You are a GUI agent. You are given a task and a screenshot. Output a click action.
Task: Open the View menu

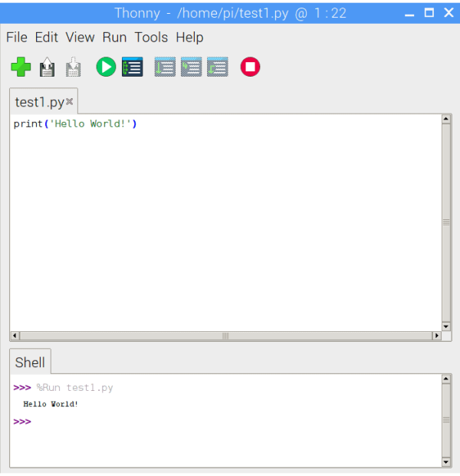click(80, 37)
